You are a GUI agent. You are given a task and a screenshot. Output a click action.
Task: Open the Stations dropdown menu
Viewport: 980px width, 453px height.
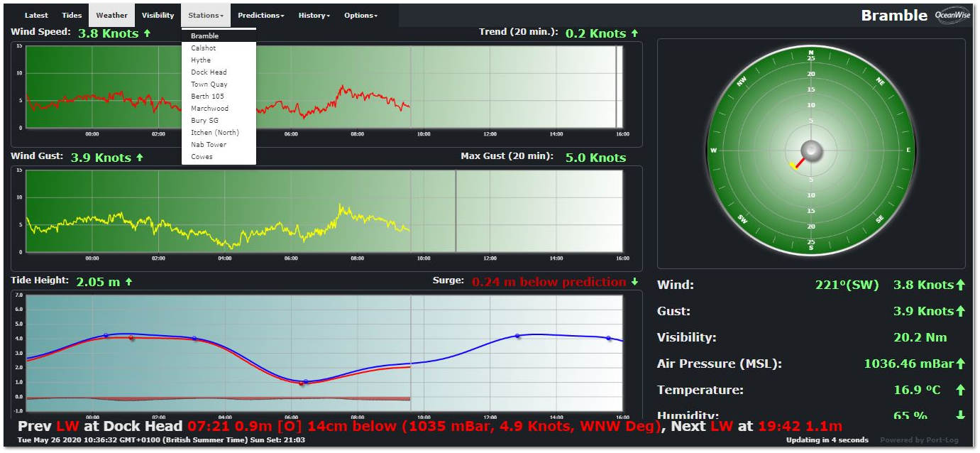[206, 16]
